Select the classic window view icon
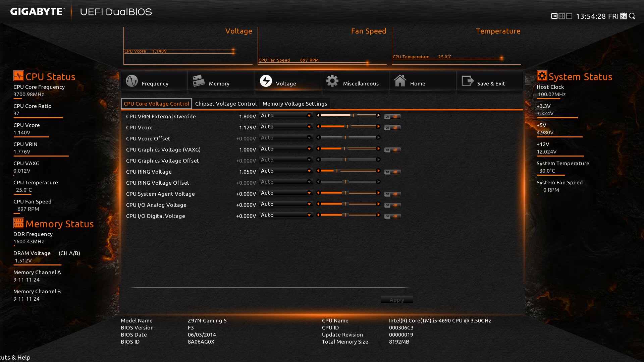This screenshot has width=644, height=362. click(569, 16)
